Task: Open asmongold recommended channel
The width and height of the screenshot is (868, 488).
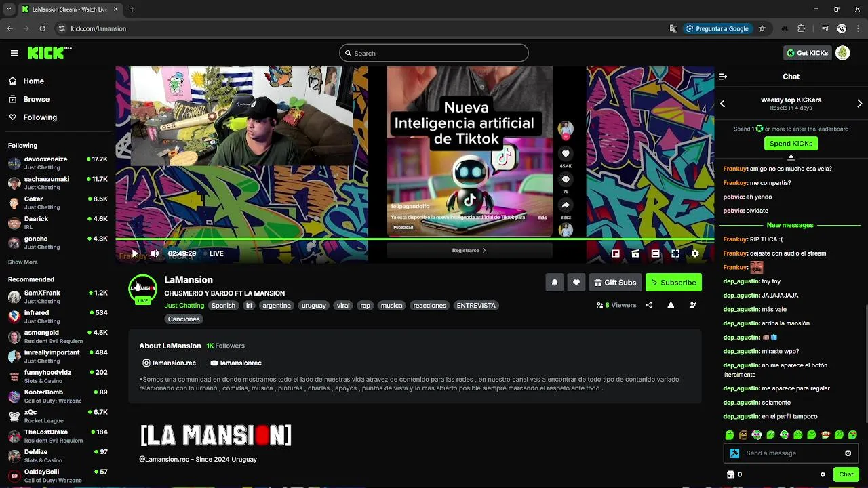Action: click(x=58, y=337)
